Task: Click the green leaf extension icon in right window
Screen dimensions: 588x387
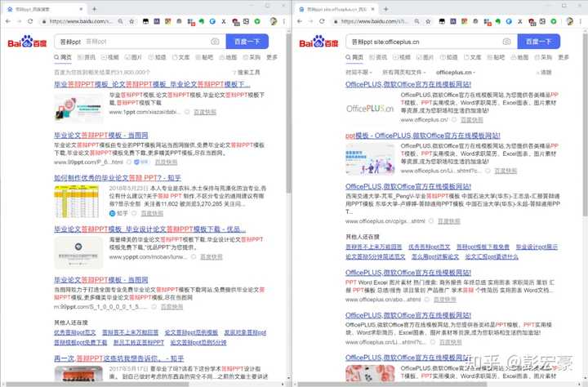Action: (x=497, y=21)
